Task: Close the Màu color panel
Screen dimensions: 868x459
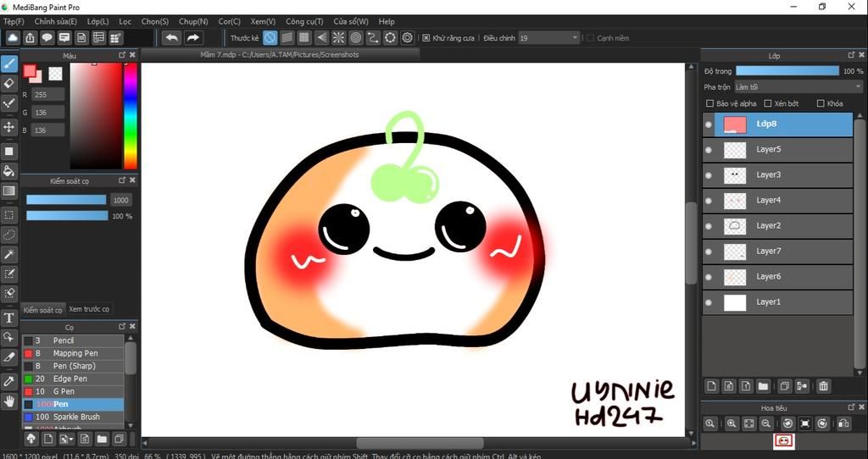Action: 132,55
